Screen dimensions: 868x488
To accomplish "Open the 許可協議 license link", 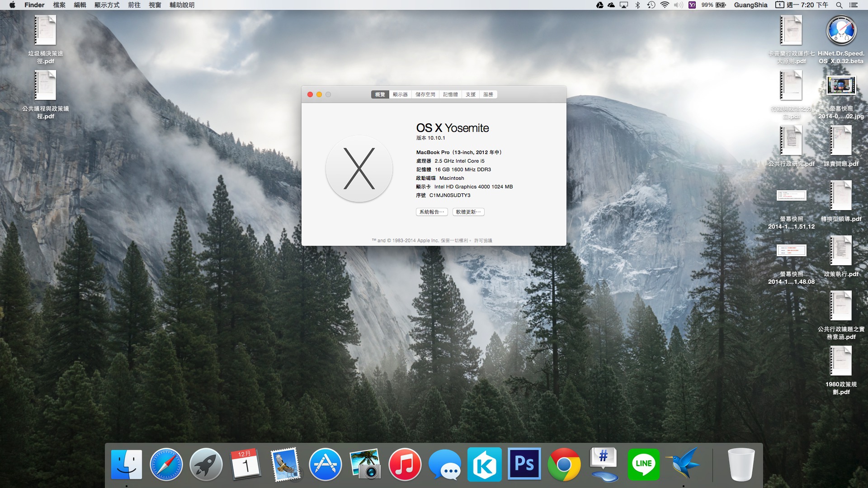I will 483,240.
